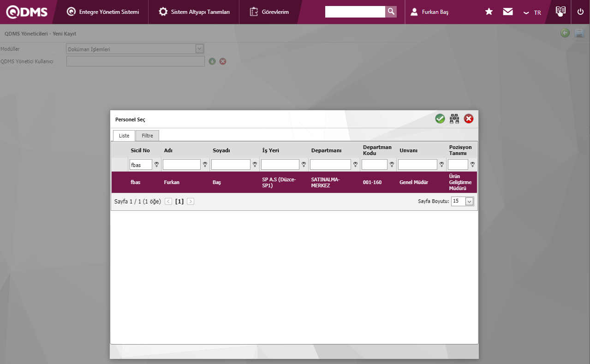Open messages envelope icon in header
This screenshot has width=590, height=364.
click(508, 12)
